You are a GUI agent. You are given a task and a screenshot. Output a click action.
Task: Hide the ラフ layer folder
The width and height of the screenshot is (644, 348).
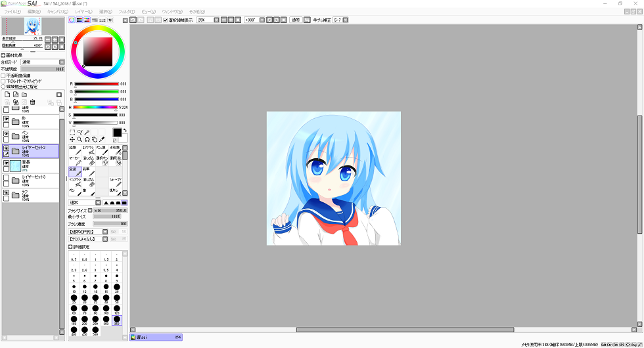coord(6,192)
